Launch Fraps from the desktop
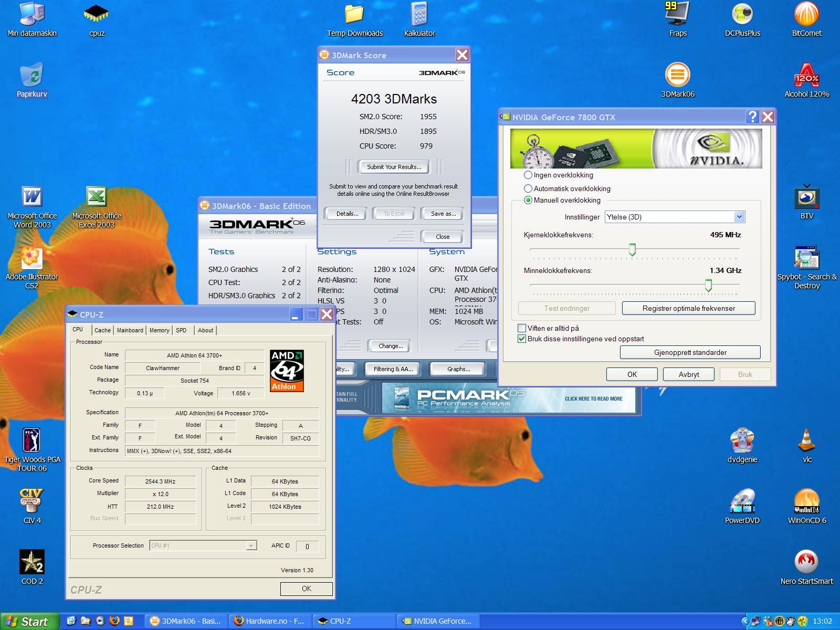The image size is (840, 630). pyautogui.click(x=677, y=20)
